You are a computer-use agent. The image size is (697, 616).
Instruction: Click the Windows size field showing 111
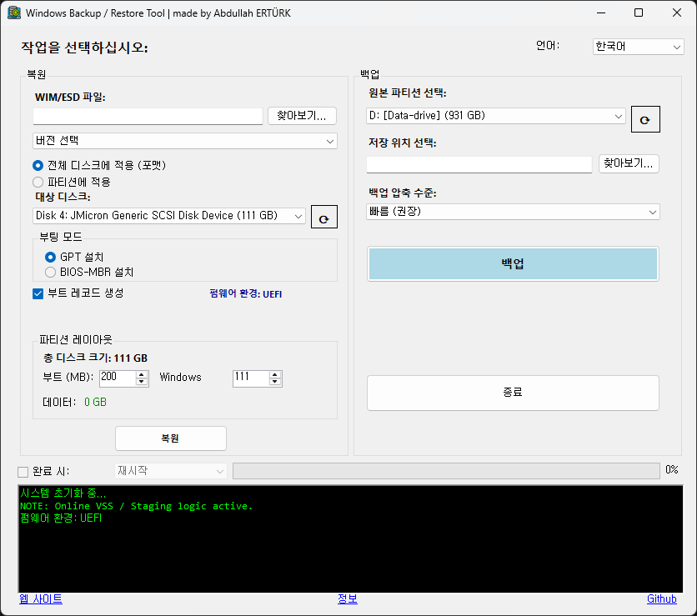pyautogui.click(x=251, y=378)
